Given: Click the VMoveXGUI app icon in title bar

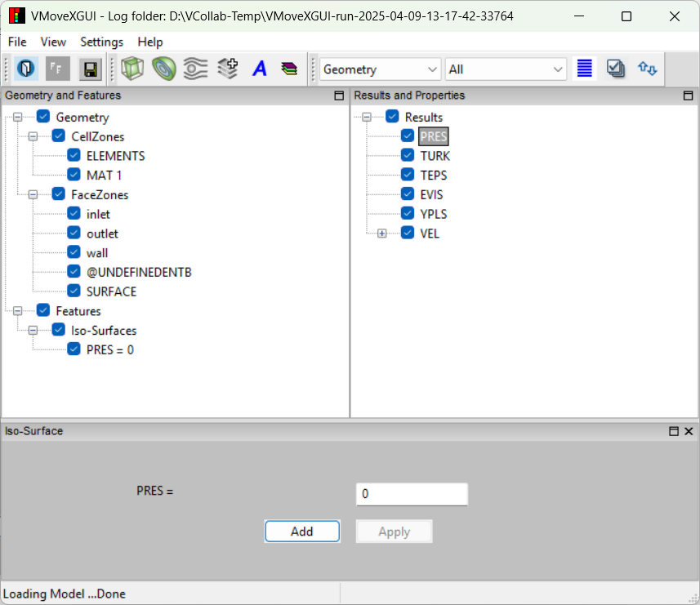Looking at the screenshot, I should tap(16, 16).
